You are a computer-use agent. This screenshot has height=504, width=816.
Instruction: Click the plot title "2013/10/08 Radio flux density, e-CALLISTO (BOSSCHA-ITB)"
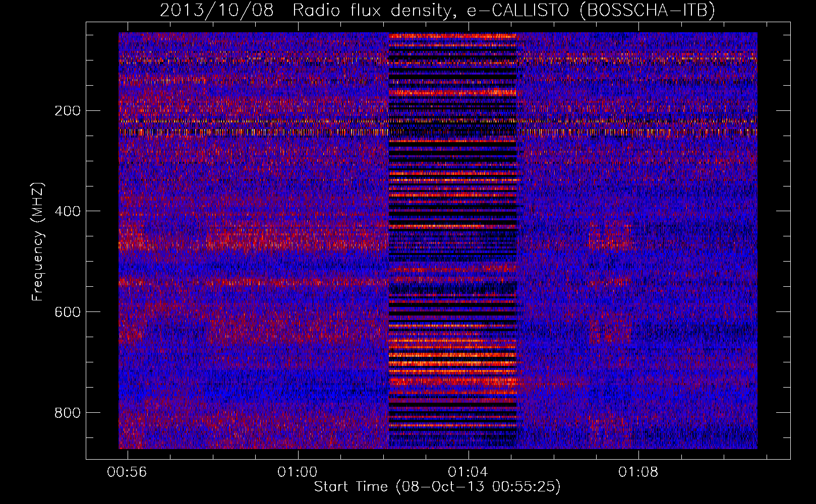pyautogui.click(x=437, y=11)
